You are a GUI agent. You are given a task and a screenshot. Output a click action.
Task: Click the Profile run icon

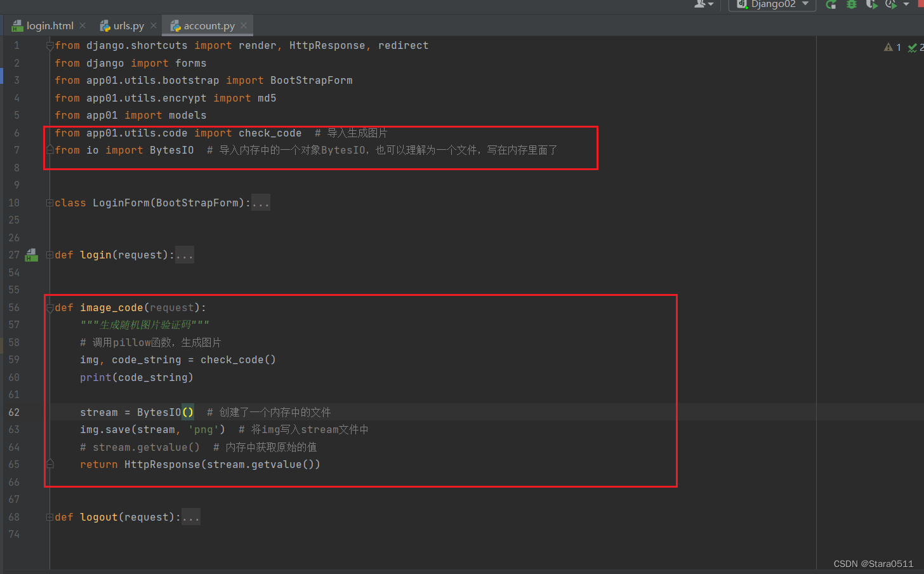click(x=891, y=4)
